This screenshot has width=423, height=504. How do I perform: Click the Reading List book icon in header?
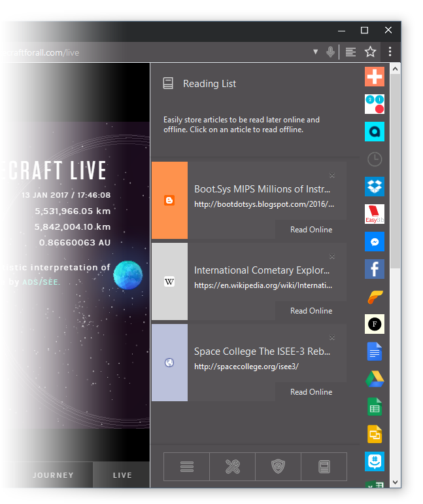click(168, 83)
